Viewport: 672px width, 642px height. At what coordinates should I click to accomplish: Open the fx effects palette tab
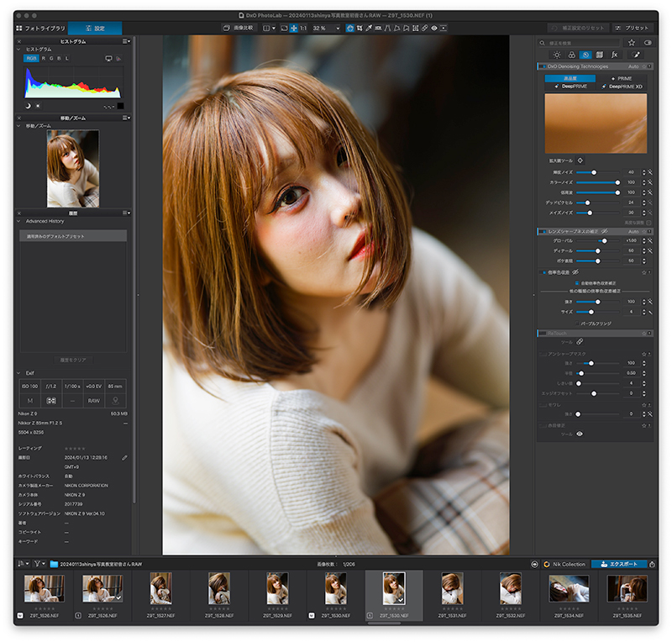614,54
